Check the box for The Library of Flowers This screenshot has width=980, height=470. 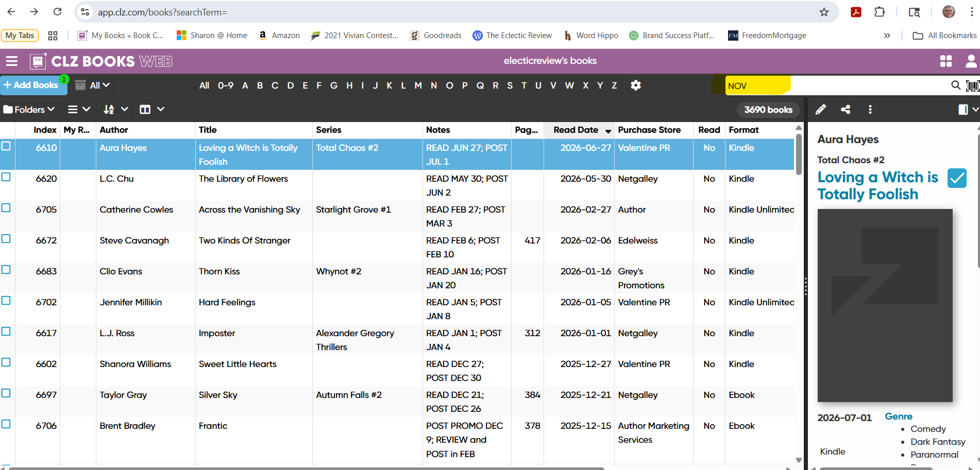pos(6,177)
